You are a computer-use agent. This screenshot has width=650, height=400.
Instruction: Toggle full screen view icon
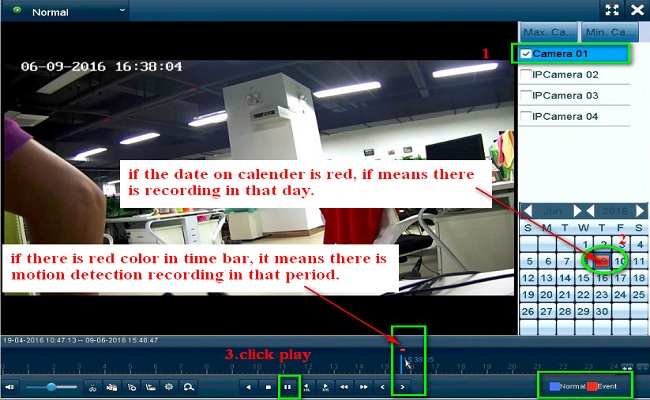[x=614, y=10]
